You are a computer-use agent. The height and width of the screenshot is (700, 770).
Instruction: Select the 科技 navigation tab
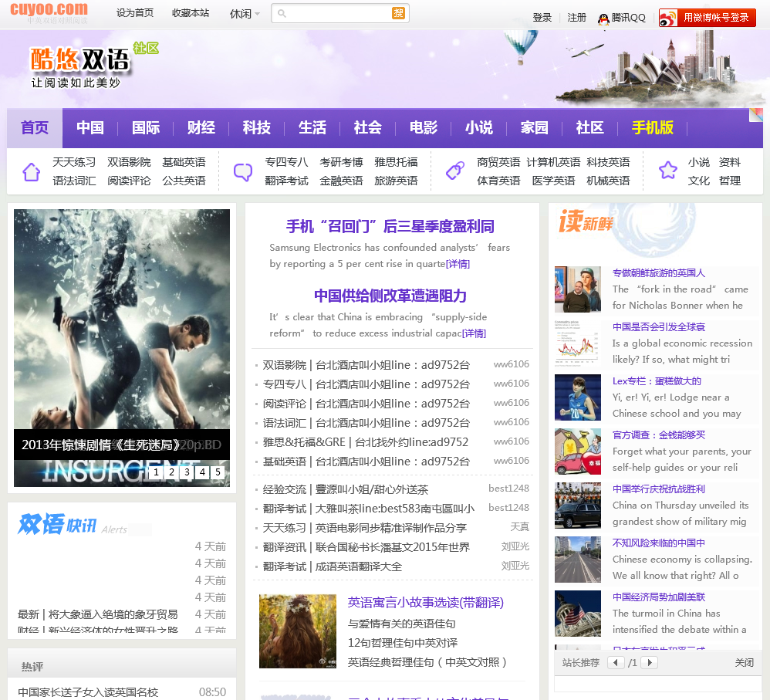click(256, 127)
